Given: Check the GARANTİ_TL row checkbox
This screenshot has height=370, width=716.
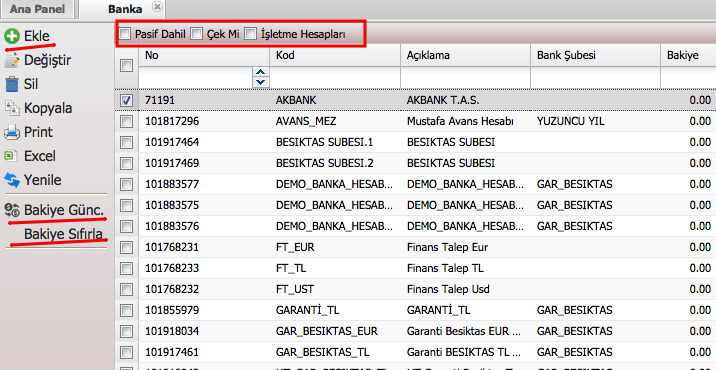Looking at the screenshot, I should click(126, 311).
